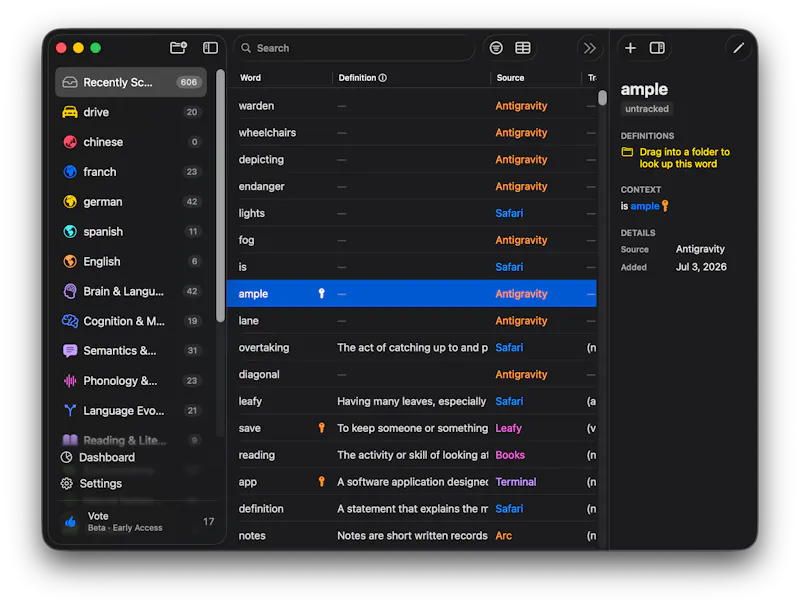Click the yellow globe icon beside german

coord(70,201)
